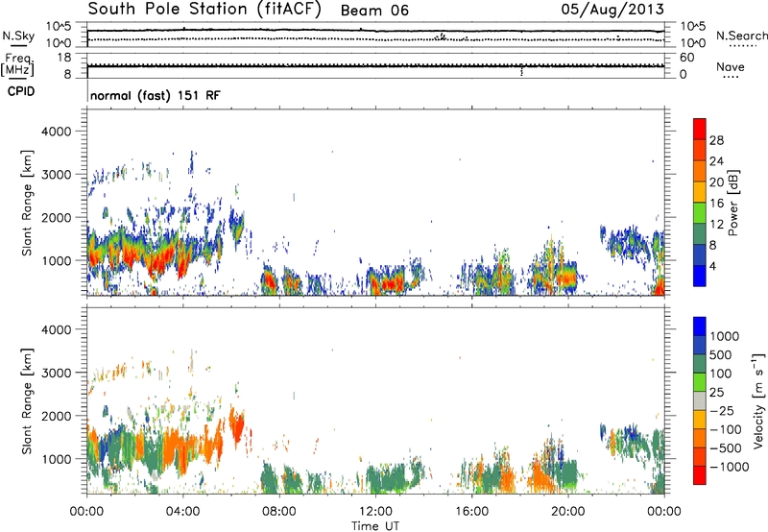Image resolution: width=768 pixels, height=532 pixels.
Task: Click the '16' power colorbar tick label
Action: [x=716, y=204]
